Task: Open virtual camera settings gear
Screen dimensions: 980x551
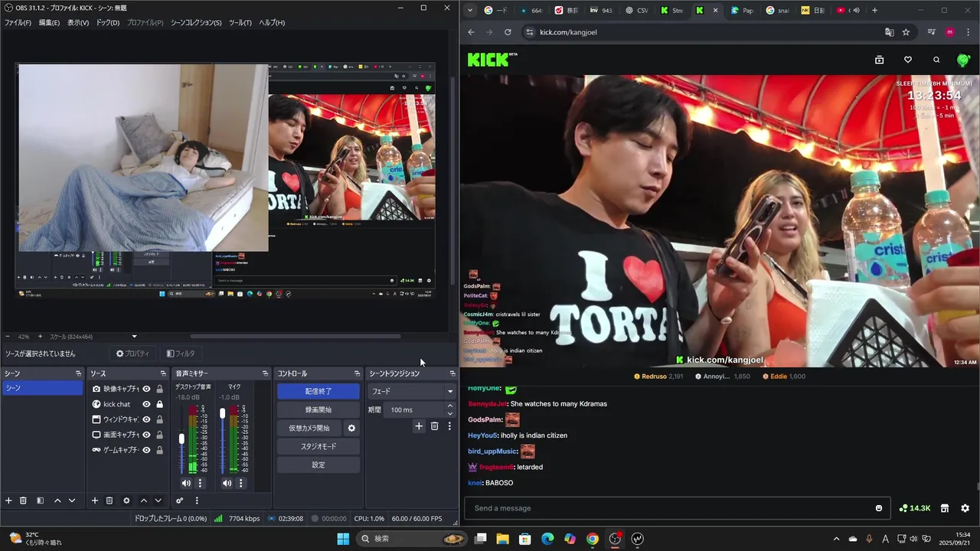Action: point(351,428)
